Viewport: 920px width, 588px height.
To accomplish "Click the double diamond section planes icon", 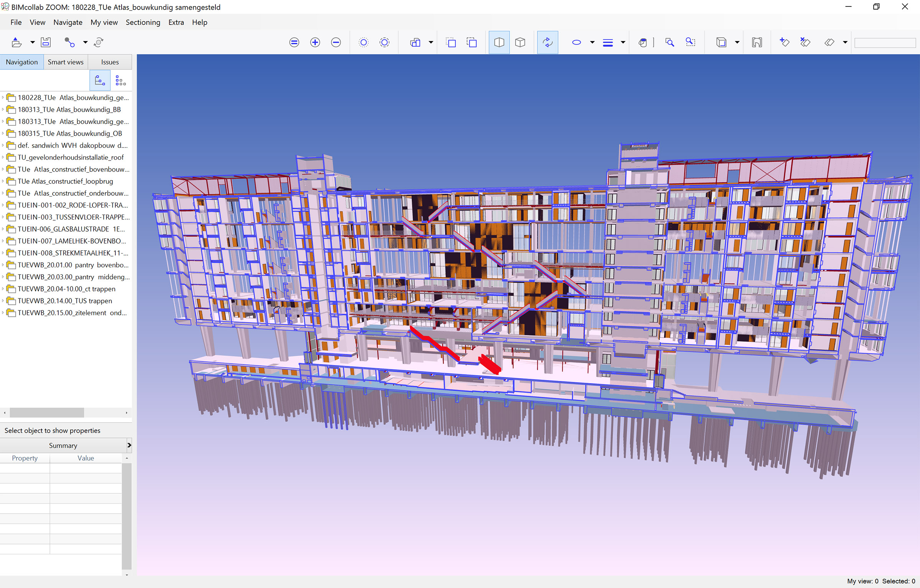I will (830, 43).
